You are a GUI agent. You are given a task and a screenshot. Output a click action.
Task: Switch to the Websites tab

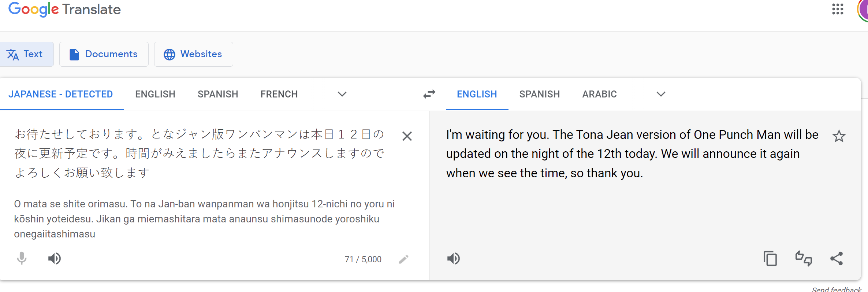(x=193, y=54)
